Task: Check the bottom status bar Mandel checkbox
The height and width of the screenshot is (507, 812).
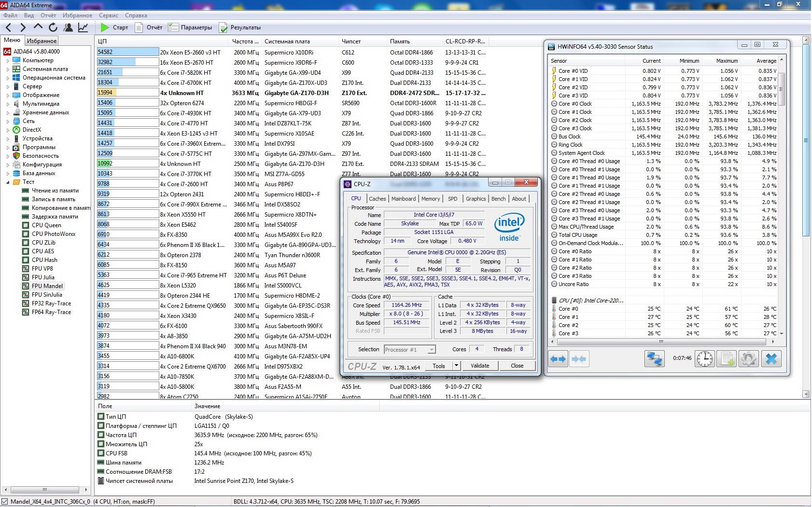Action: [5, 502]
